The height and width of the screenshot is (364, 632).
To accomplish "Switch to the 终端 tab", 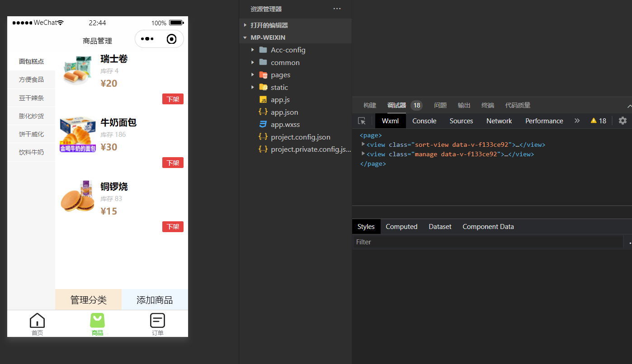I will click(x=488, y=105).
